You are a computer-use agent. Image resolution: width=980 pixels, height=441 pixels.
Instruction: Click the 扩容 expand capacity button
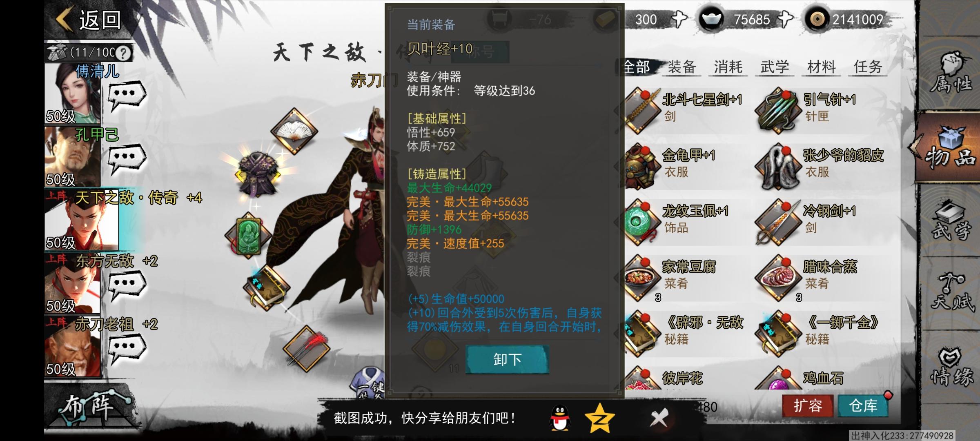(x=808, y=405)
